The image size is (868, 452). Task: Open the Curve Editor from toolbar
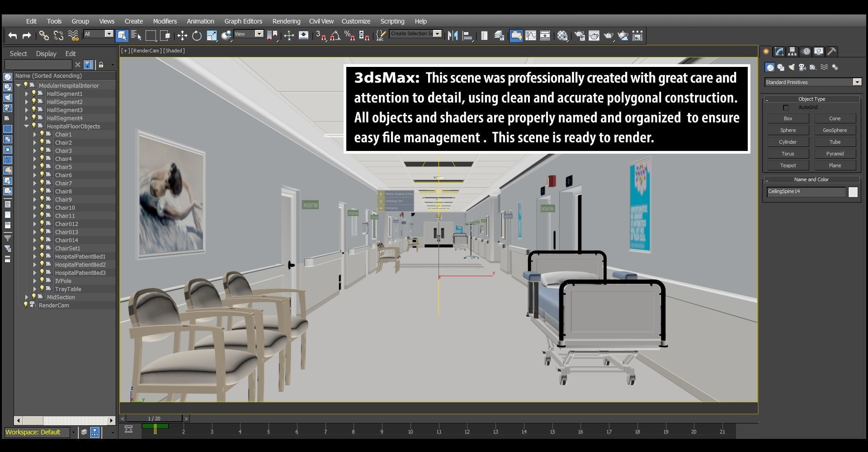531,35
